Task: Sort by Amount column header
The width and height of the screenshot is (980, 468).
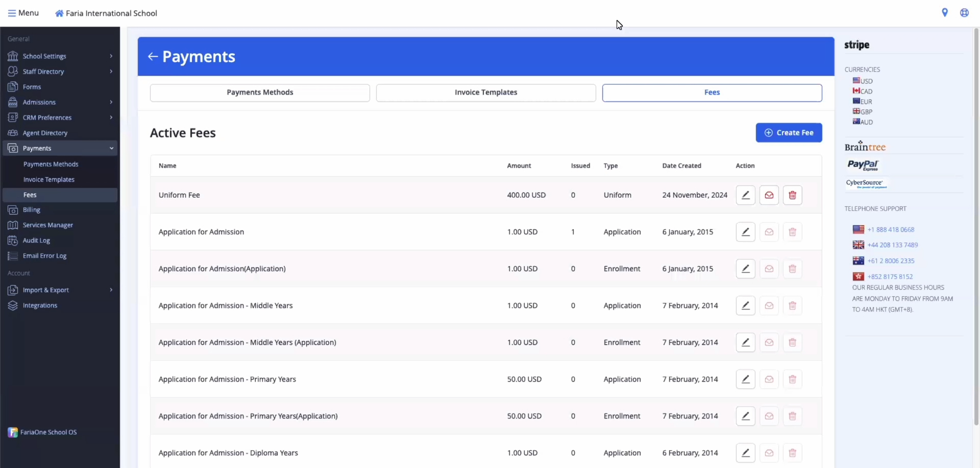Action: point(519,166)
